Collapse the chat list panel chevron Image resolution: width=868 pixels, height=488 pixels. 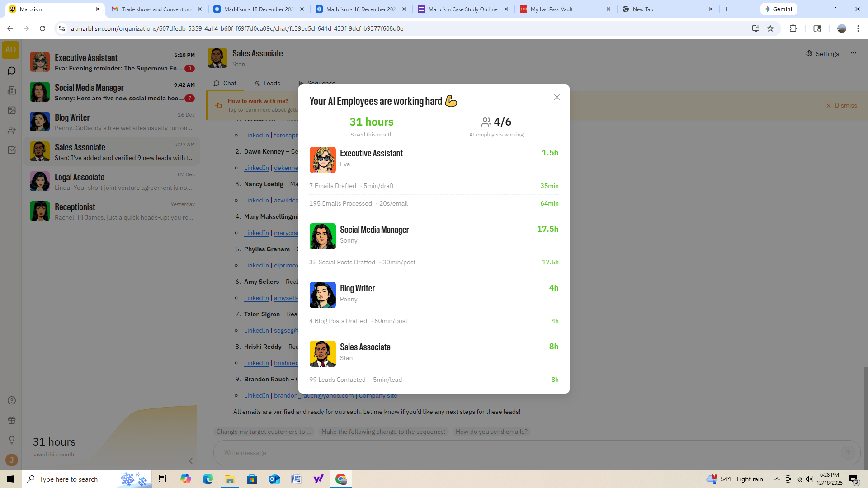(x=191, y=461)
